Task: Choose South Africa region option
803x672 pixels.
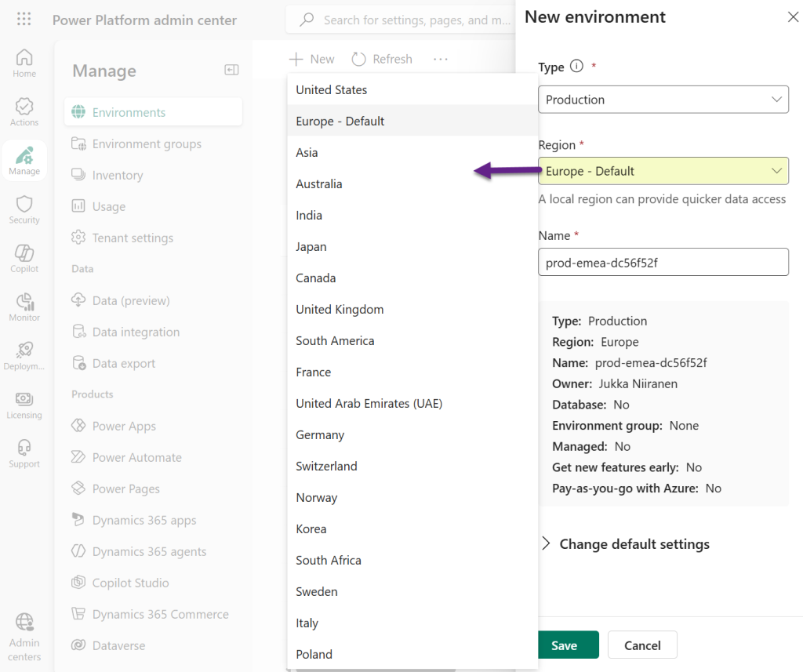Action: pyautogui.click(x=412, y=561)
